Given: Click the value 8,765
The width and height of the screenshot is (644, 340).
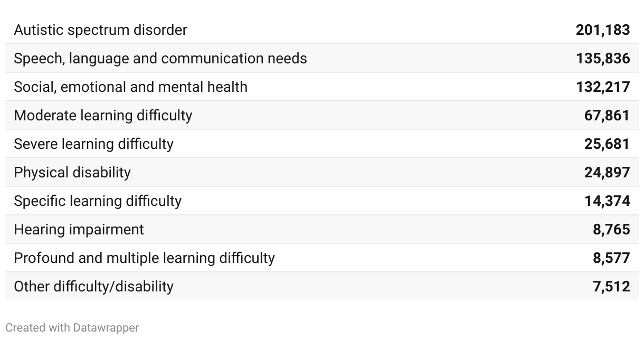Looking at the screenshot, I should [611, 230].
